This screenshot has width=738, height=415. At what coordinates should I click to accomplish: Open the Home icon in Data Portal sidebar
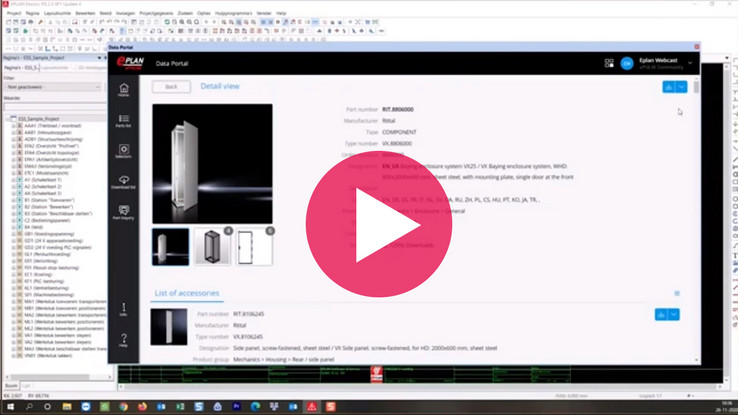(x=124, y=89)
